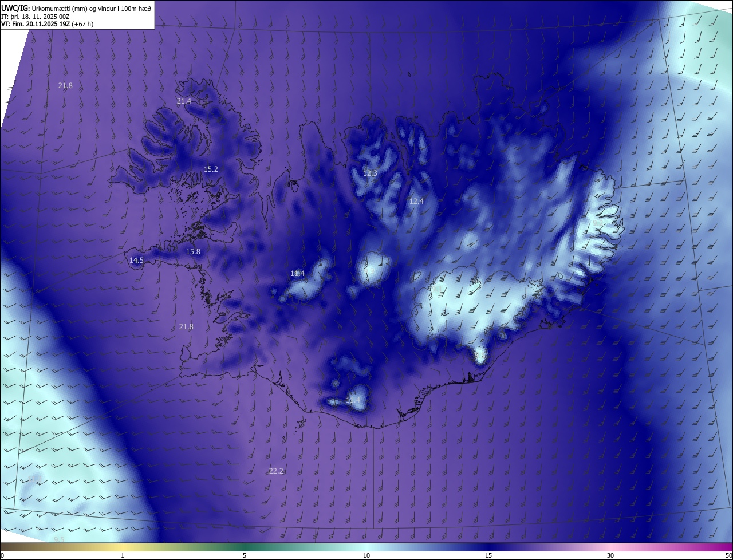The image size is (733, 560).
Task: Click the 'IT: þri. 18. 11. 2025 00Z' line
Action: (x=36, y=16)
